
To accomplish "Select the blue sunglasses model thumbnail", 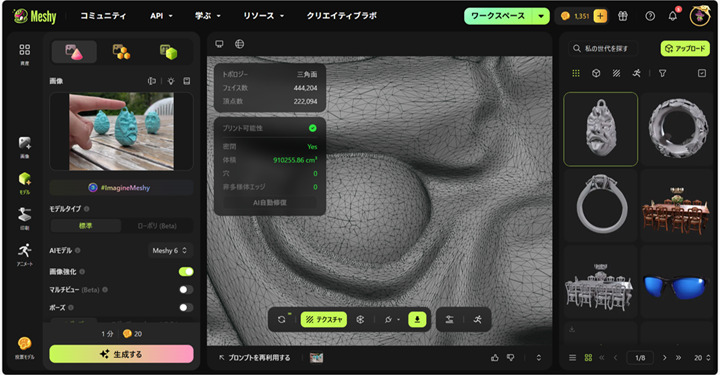I will tap(675, 283).
